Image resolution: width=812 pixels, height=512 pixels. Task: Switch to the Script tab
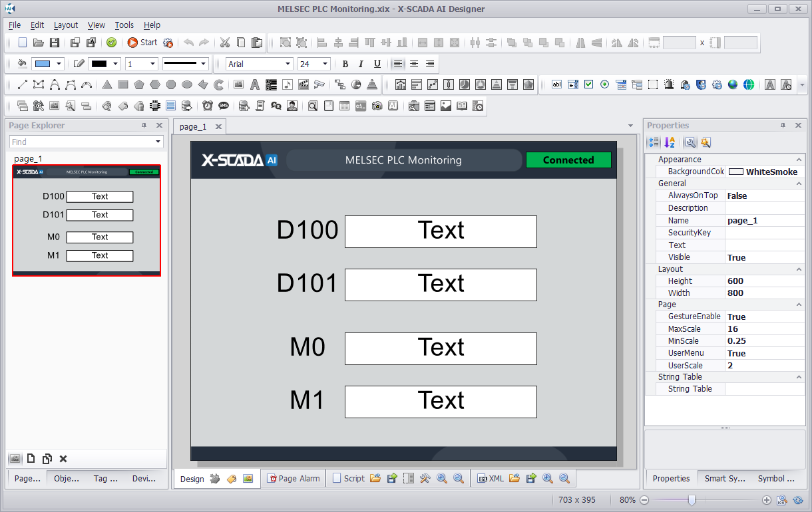[349, 478]
